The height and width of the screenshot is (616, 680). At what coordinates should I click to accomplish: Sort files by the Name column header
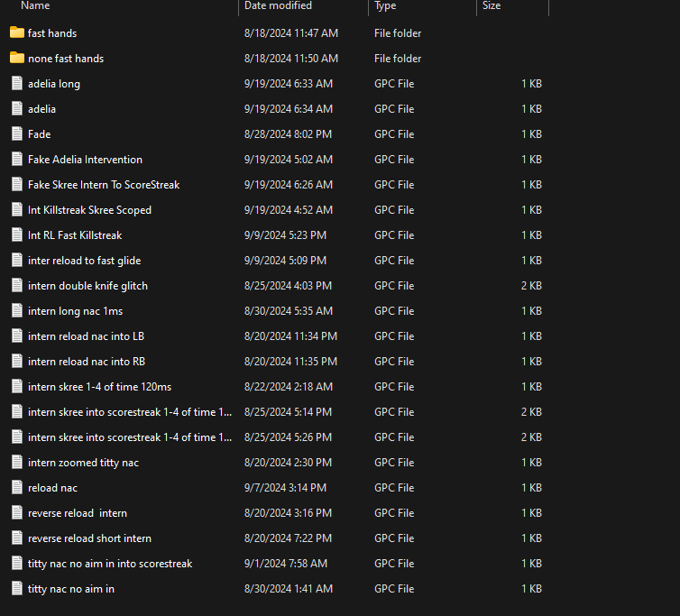35,5
